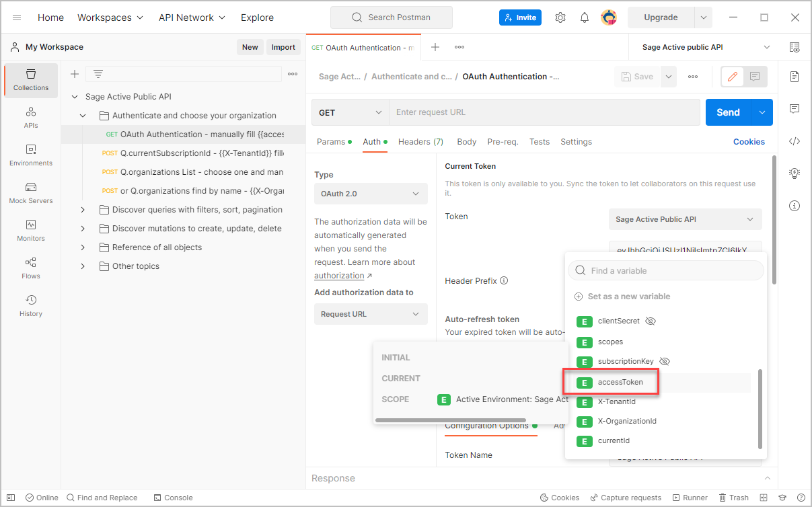This screenshot has height=507, width=812.
Task: Open the auth Type OAuth 2.0 dropdown
Action: pos(371,194)
